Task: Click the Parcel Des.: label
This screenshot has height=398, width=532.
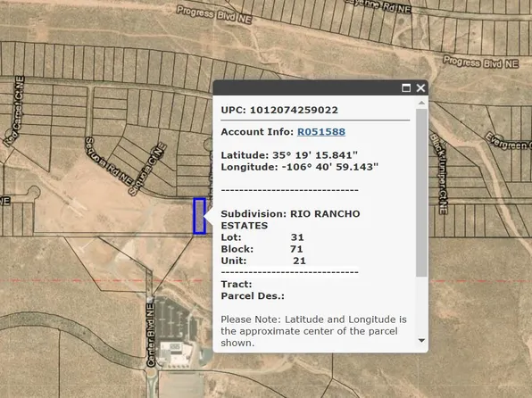Action: point(253,296)
